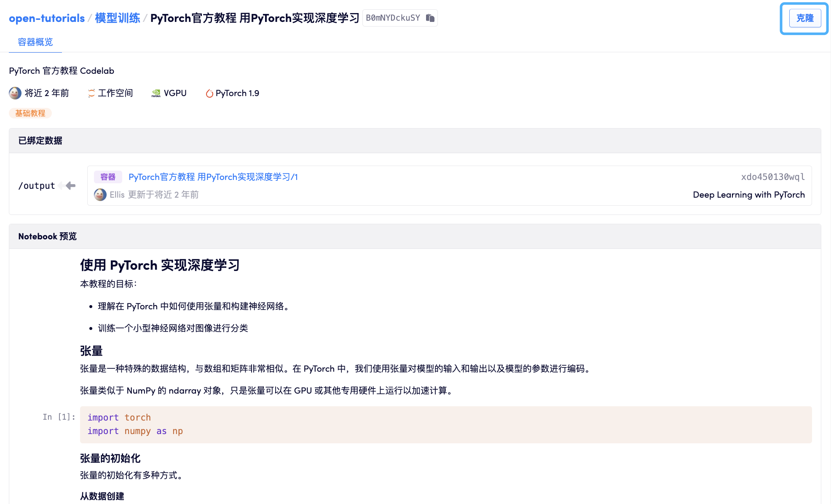This screenshot has height=504, width=831.
Task: Click the PyTorch flame icon
Action: point(209,94)
